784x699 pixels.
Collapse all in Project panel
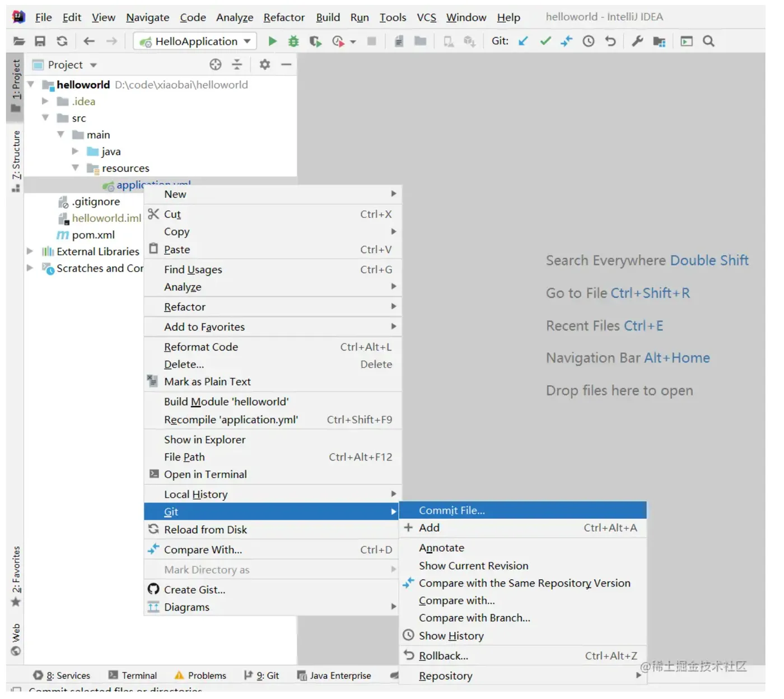(237, 65)
